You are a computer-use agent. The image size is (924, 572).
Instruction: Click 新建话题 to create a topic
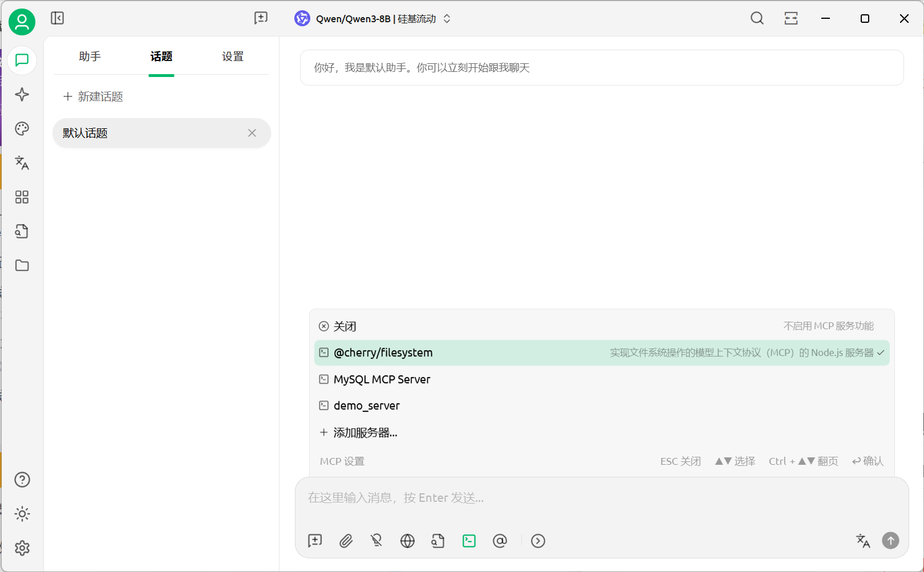point(94,96)
